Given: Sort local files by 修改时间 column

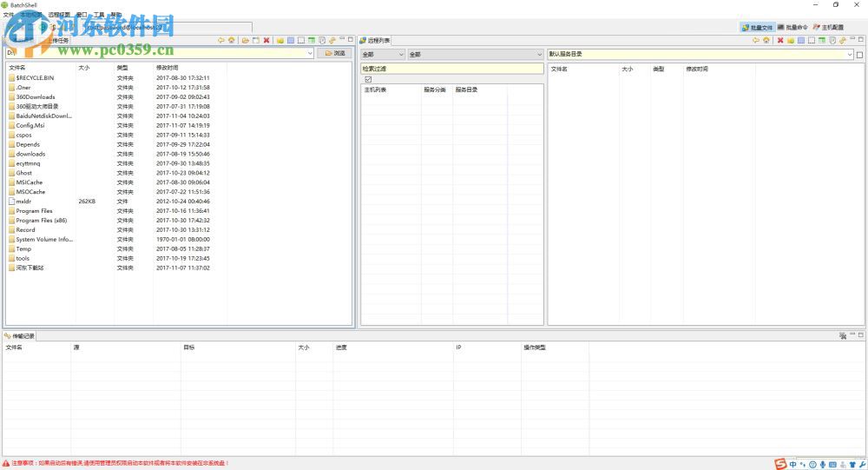Looking at the screenshot, I should coord(168,68).
